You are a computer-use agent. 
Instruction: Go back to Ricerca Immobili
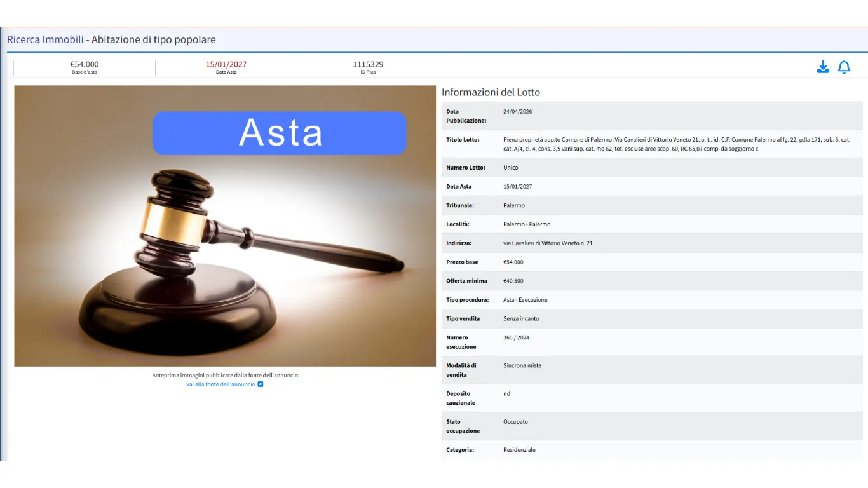(45, 39)
